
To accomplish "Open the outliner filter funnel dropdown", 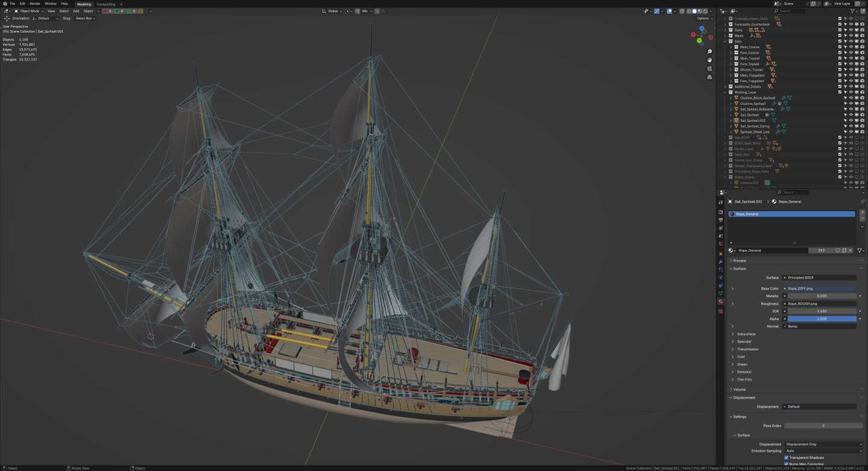I will click(x=854, y=11).
